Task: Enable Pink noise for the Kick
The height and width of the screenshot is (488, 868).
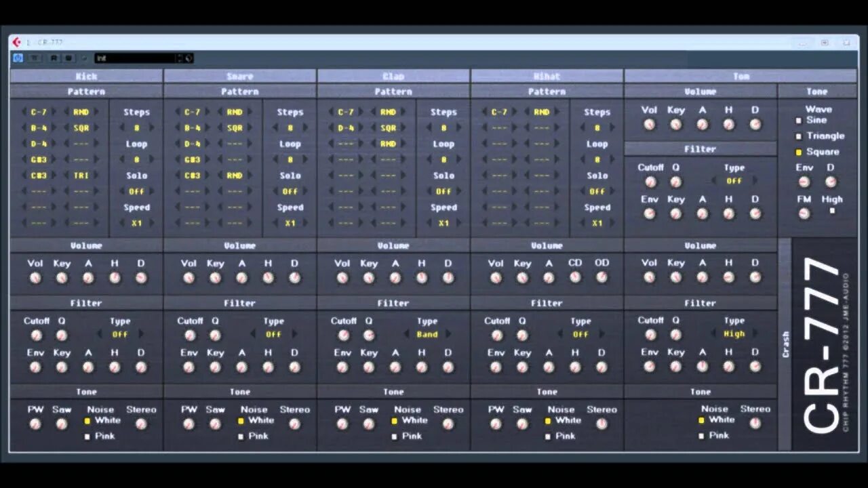Action: [x=87, y=436]
